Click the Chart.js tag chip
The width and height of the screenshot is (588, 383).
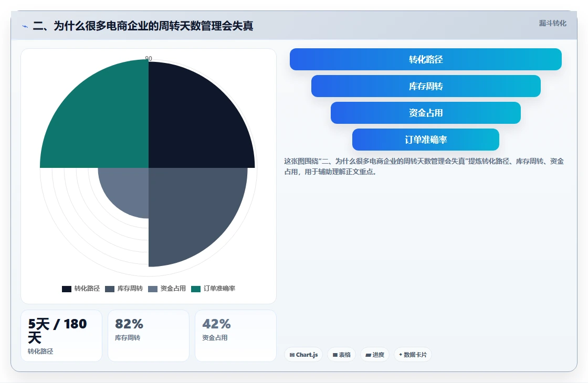tap(303, 355)
